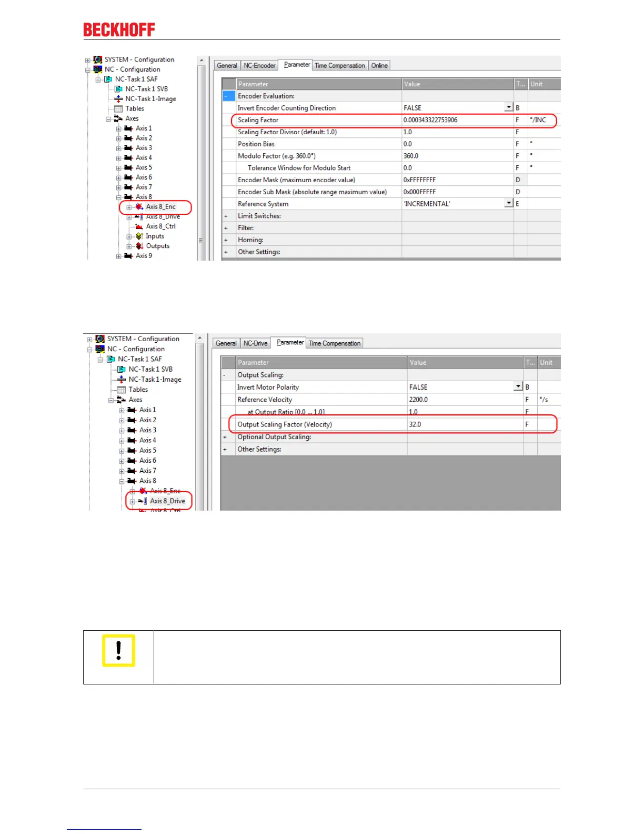Click the Axis 9 axis icon
This screenshot has height=834, width=644.
tap(128, 256)
